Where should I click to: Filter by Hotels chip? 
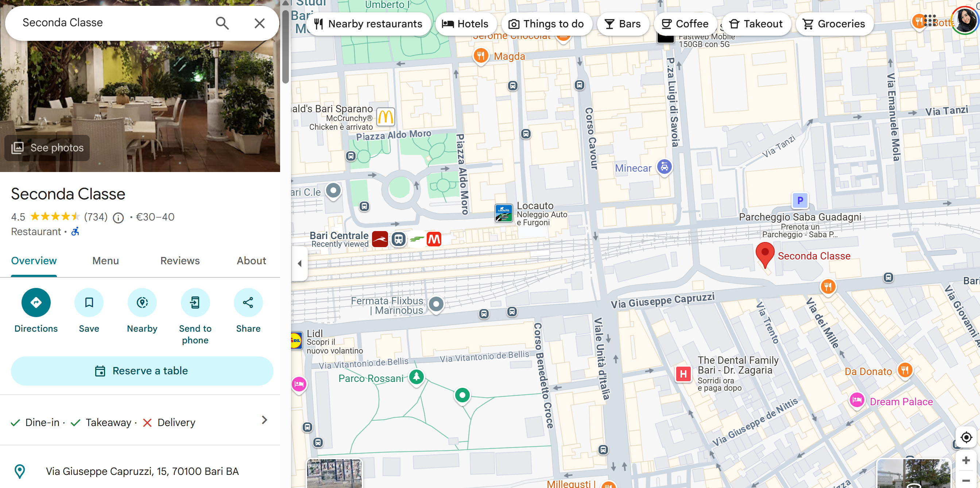click(x=465, y=24)
